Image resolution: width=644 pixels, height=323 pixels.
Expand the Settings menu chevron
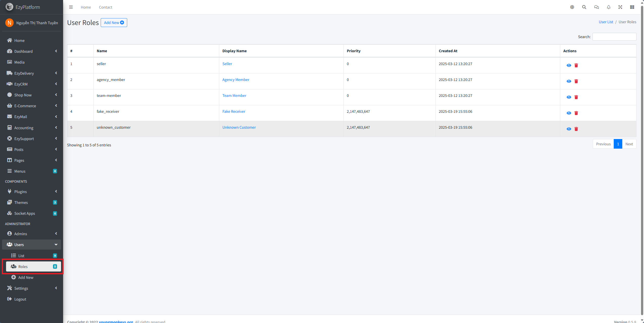(56, 288)
